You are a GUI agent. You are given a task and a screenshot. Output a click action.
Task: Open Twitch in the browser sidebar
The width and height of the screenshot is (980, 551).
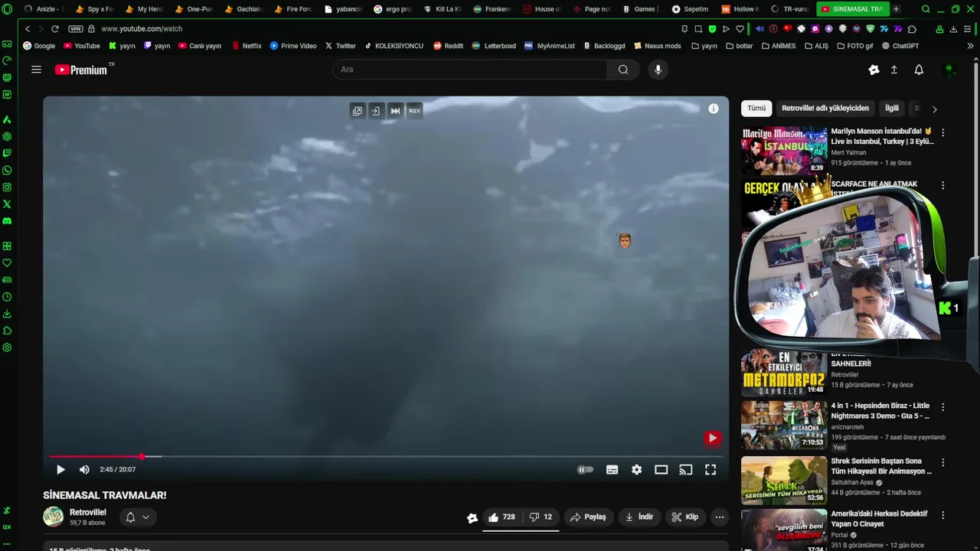point(7,154)
